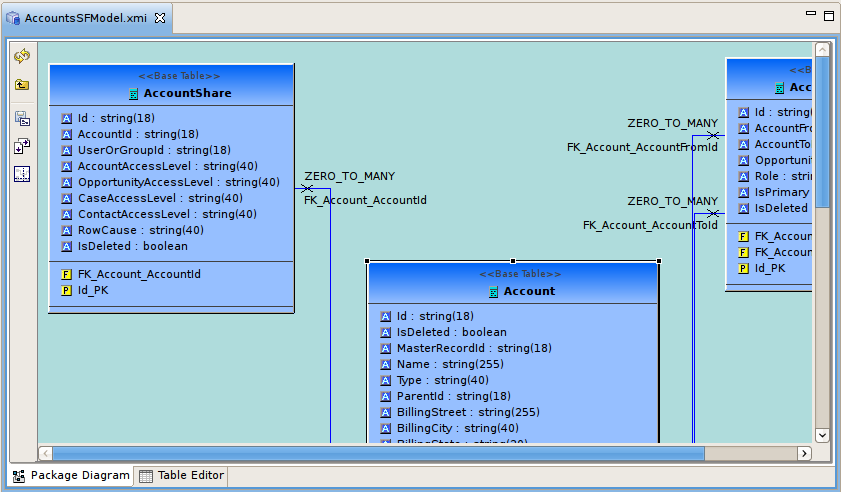Click the FK_Account_AccountFromId relationship label
Viewport: 841px width, 492px height.
(x=642, y=148)
